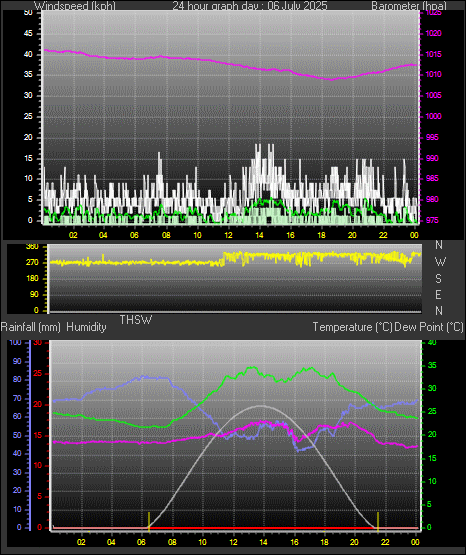The width and height of the screenshot is (466, 555).
Task: Click the 24 hour graph day title
Action: (250, 6)
